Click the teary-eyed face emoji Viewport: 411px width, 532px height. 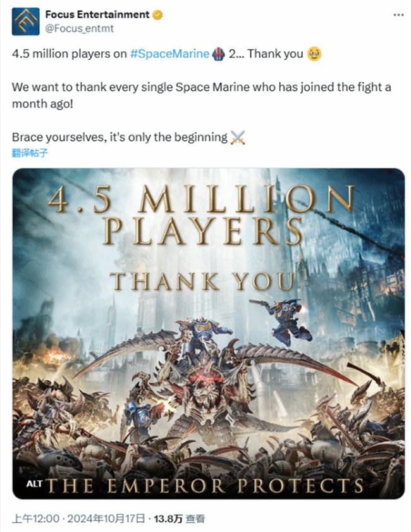click(x=314, y=54)
